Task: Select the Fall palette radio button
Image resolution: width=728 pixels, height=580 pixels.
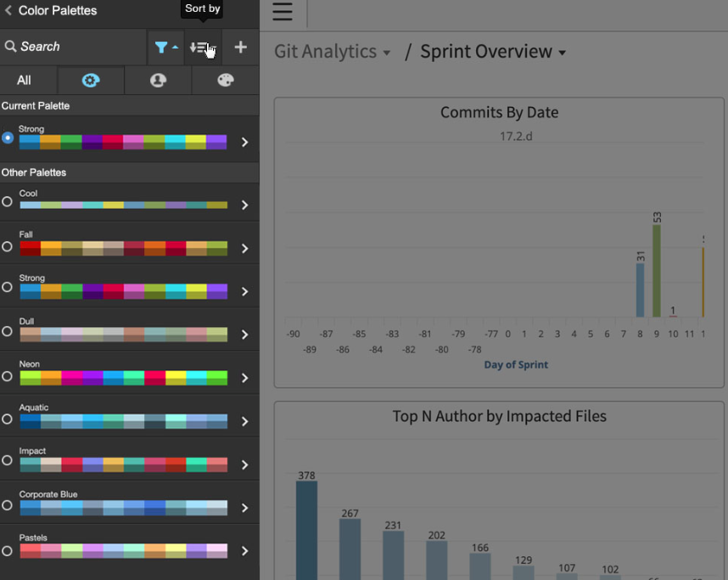Action: click(7, 246)
